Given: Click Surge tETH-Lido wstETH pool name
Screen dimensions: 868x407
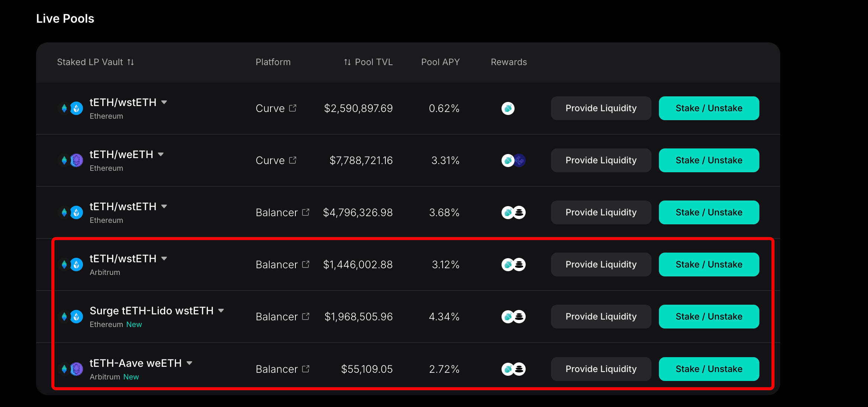Looking at the screenshot, I should coord(151,311).
